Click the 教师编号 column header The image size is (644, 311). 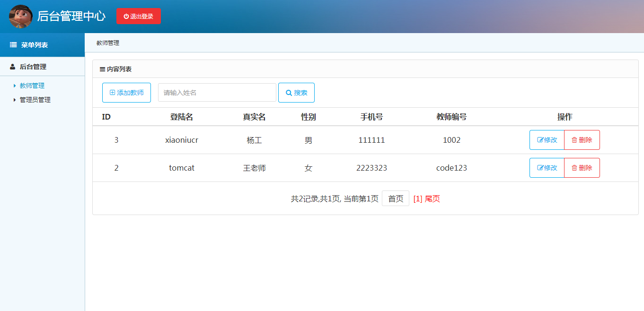[x=452, y=117]
